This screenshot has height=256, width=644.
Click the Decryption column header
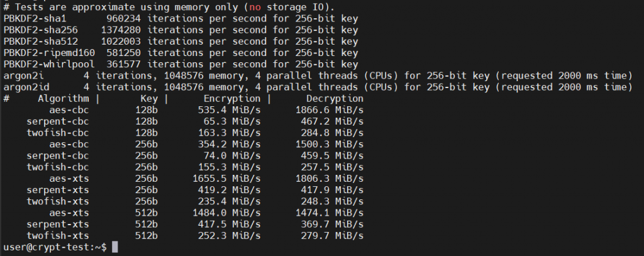point(335,99)
